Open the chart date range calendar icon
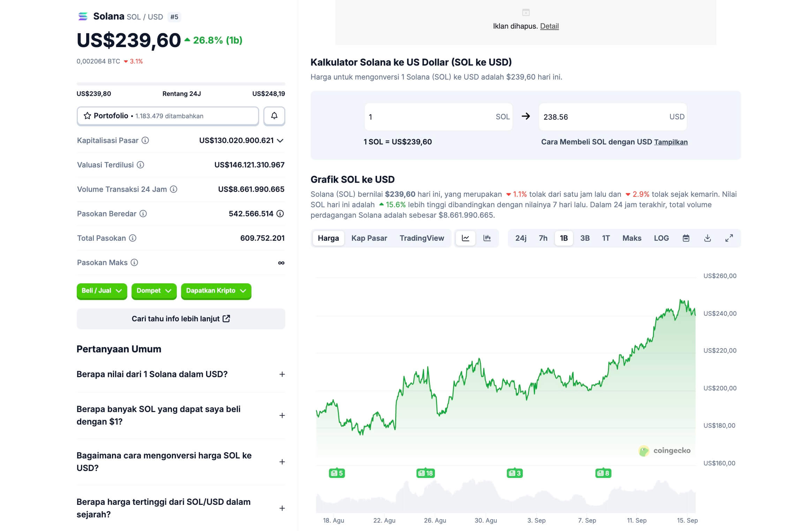Image resolution: width=812 pixels, height=531 pixels. 686,238
